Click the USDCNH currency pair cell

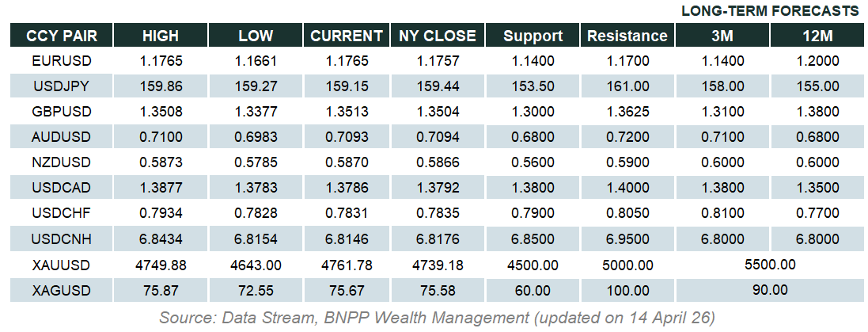62,239
